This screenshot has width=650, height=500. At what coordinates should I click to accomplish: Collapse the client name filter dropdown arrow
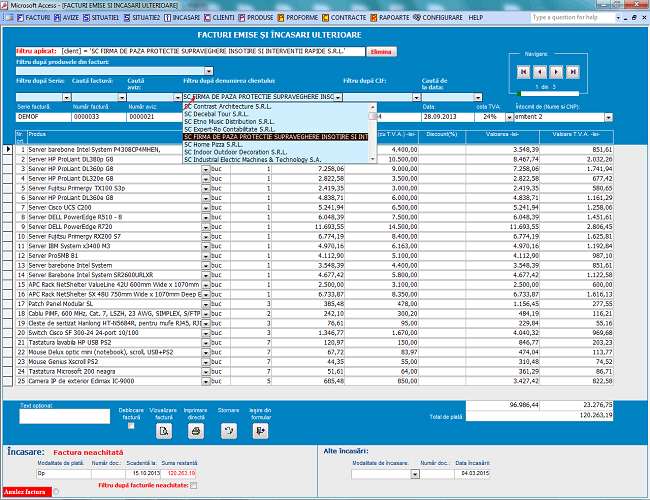coord(338,97)
